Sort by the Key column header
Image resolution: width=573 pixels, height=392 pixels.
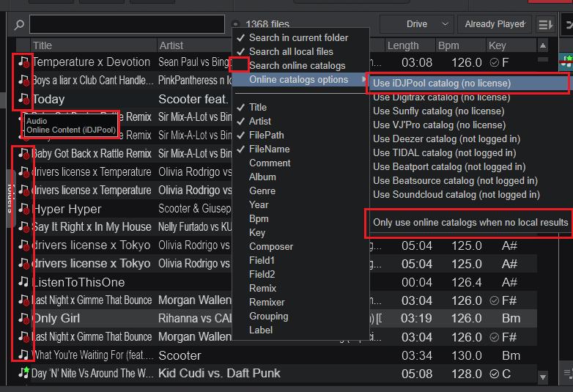pos(511,45)
